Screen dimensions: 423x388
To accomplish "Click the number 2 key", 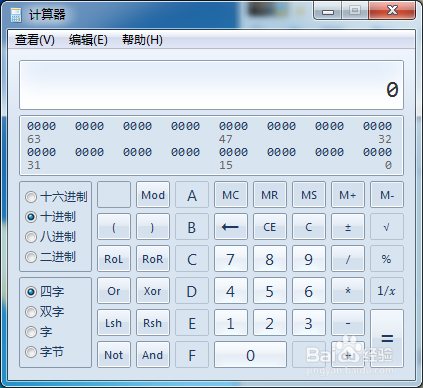I will click(x=270, y=323).
